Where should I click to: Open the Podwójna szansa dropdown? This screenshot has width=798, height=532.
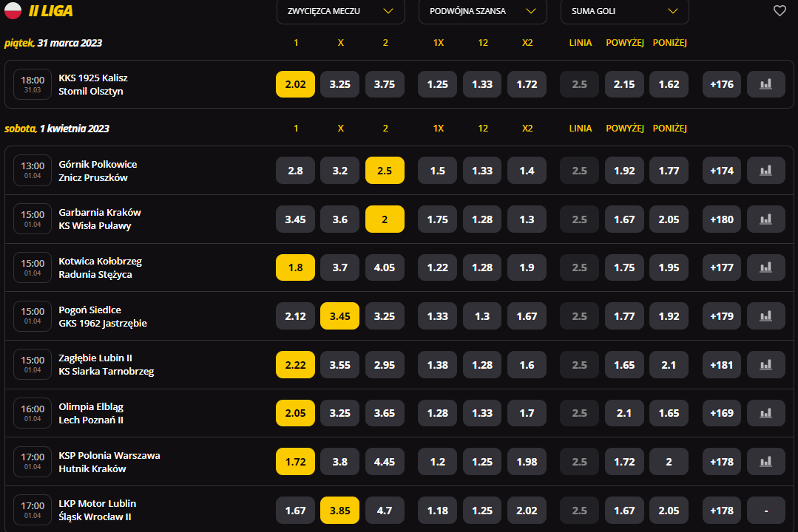482,11
